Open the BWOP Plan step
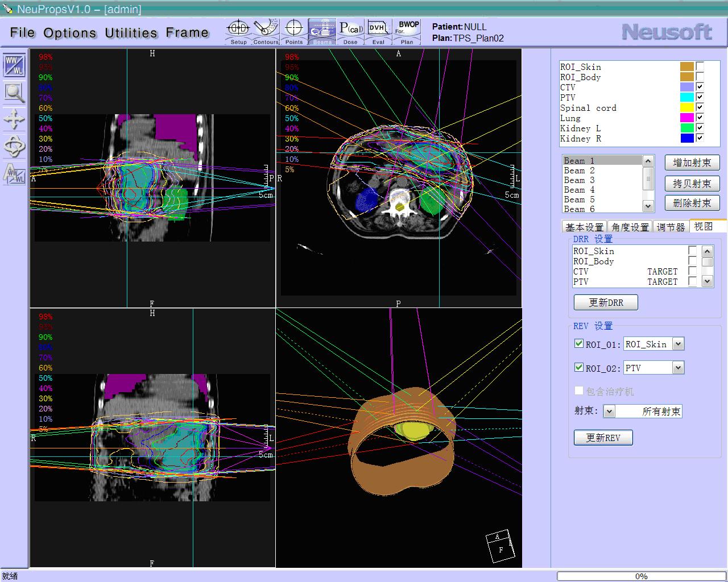 point(407,32)
